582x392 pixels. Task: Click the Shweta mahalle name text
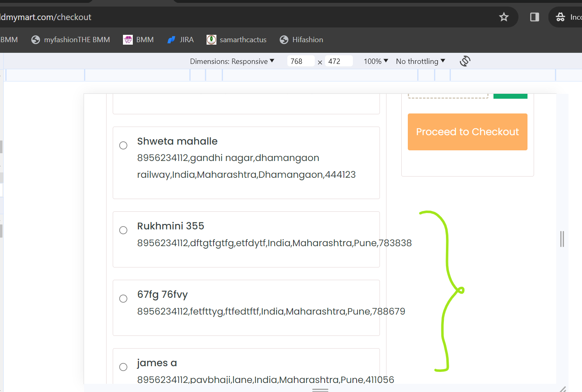point(177,141)
